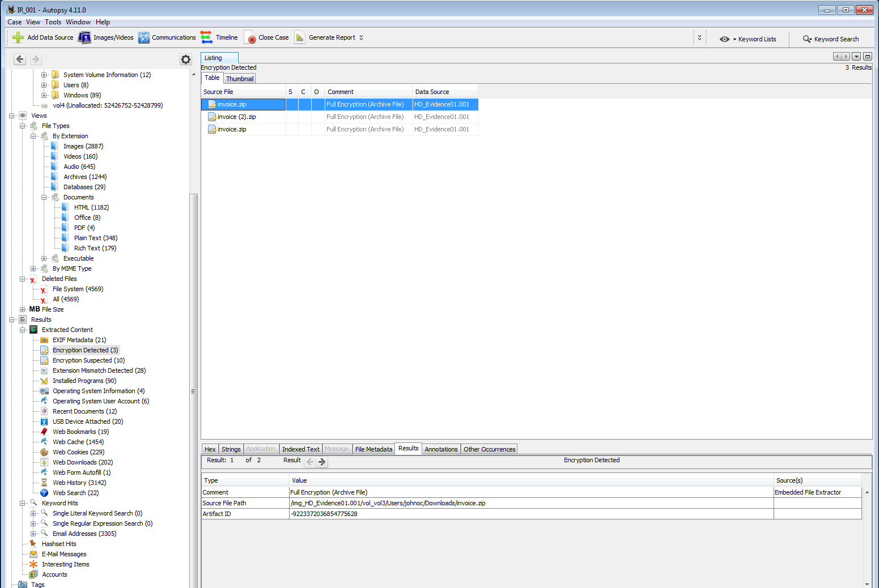
Task: Go to next result arrow
Action: 322,462
